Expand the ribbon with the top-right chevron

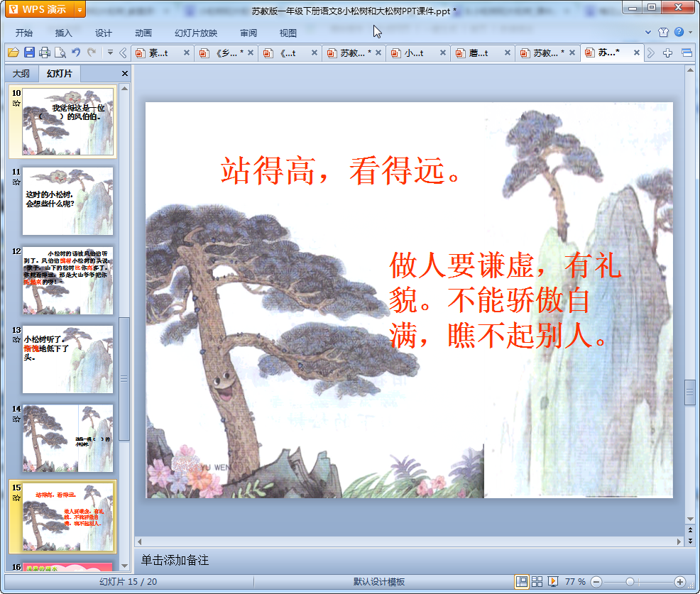(x=647, y=32)
